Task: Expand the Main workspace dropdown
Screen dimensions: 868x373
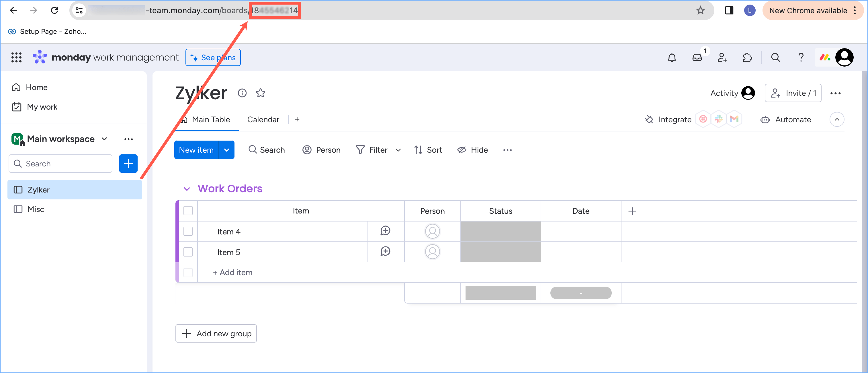Action: point(104,139)
